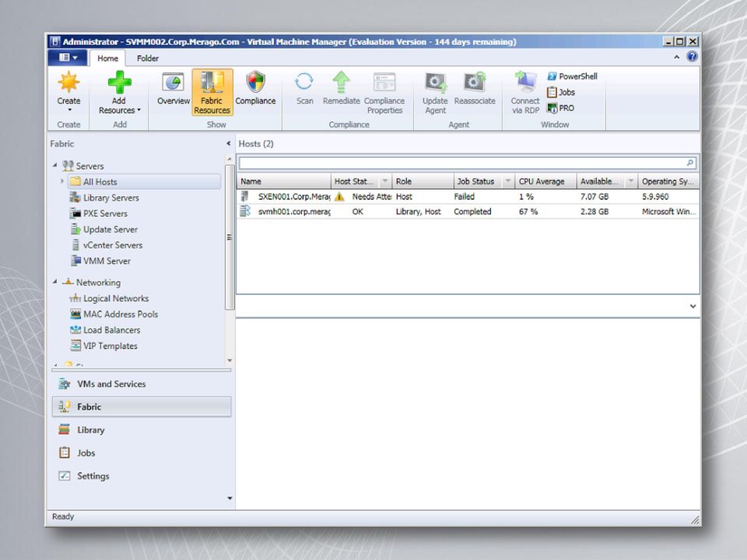747x560 pixels.
Task: Click the Reassociate icon
Action: 475,82
